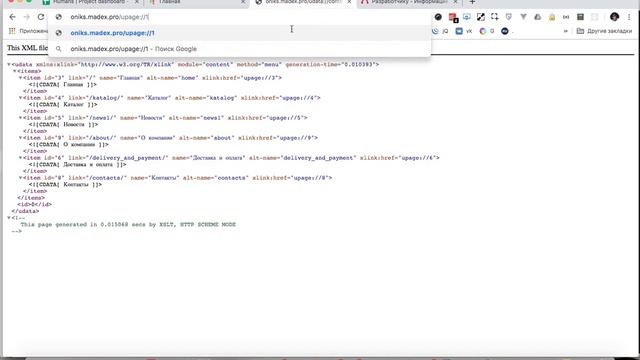640x360 pixels.
Task: Open the jQ bookmark
Action: coord(440,31)
